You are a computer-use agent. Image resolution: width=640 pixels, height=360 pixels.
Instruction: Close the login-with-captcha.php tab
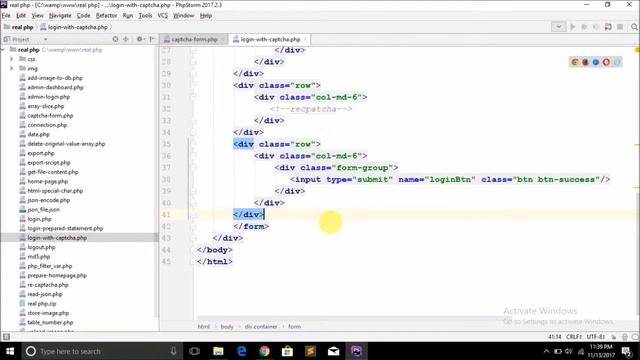click(x=305, y=40)
